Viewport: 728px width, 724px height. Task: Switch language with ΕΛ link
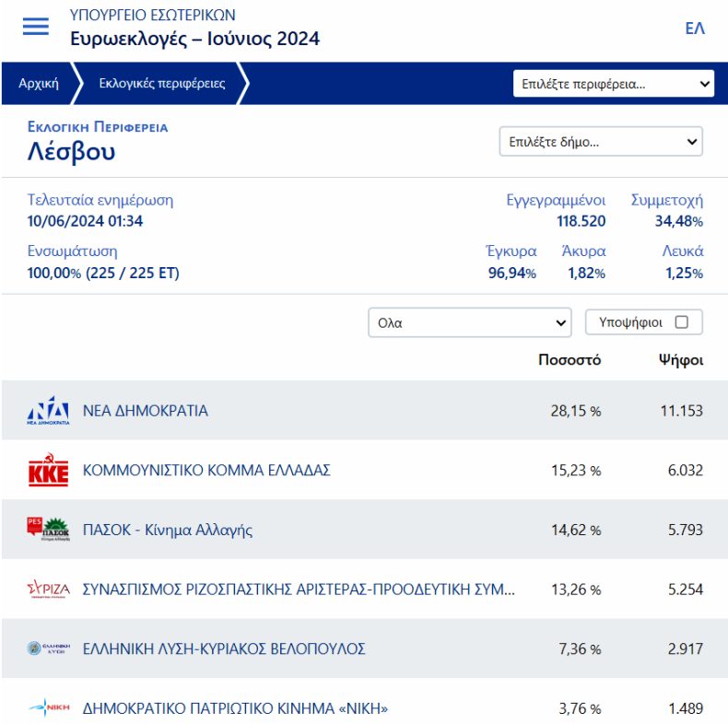pyautogui.click(x=695, y=29)
